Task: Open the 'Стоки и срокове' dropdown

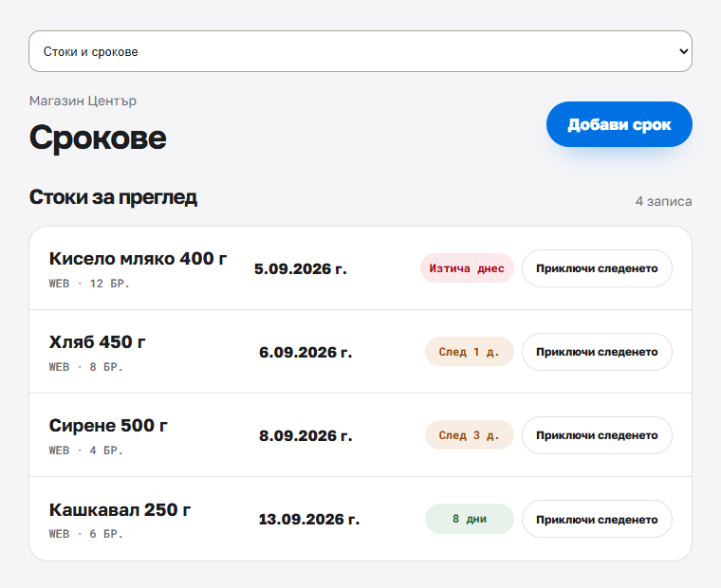Action: (360, 51)
